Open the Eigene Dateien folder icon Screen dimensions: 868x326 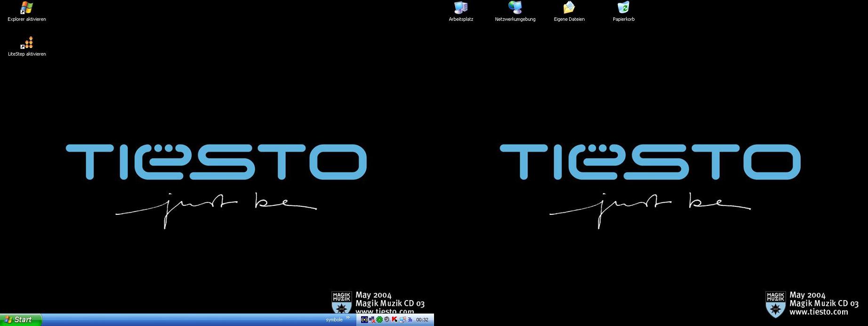[569, 12]
